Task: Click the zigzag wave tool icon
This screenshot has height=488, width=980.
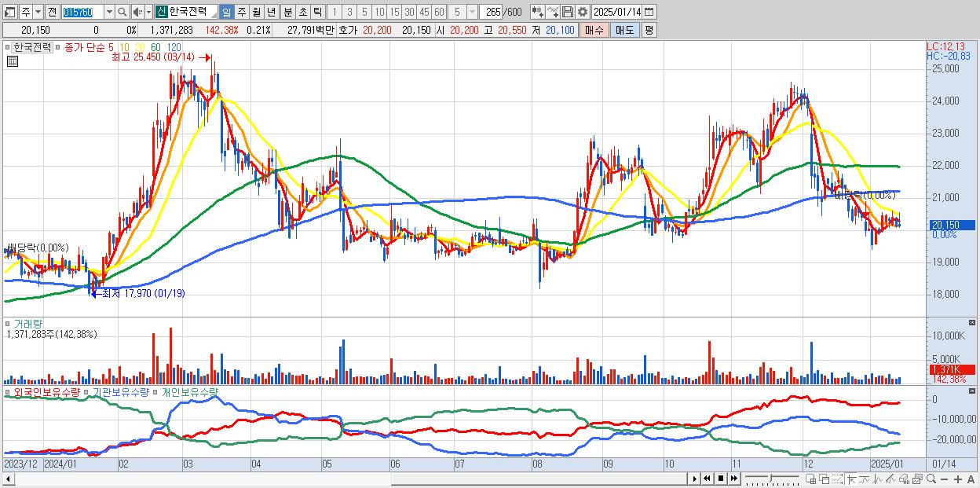Action: (x=878, y=479)
